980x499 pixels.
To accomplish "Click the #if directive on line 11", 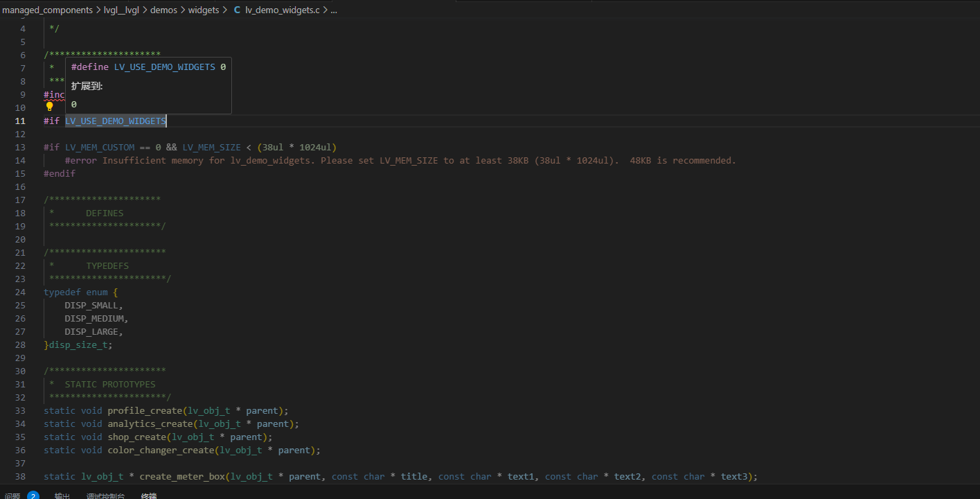I will click(x=52, y=121).
